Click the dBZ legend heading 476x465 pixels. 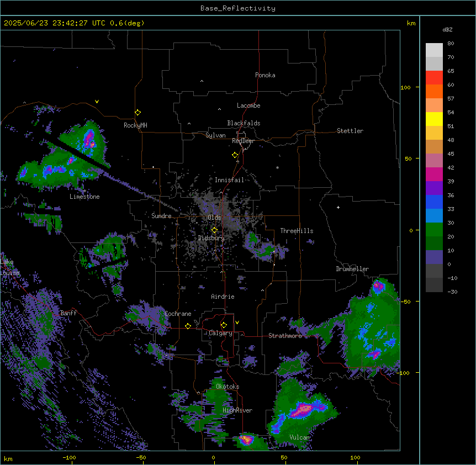pyautogui.click(x=447, y=30)
